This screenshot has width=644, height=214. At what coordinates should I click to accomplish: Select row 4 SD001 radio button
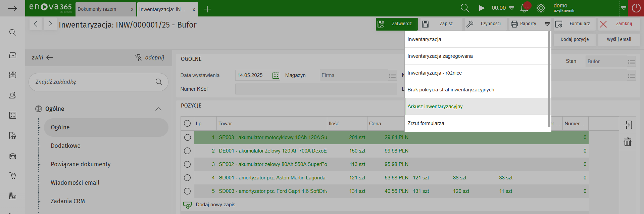click(187, 178)
